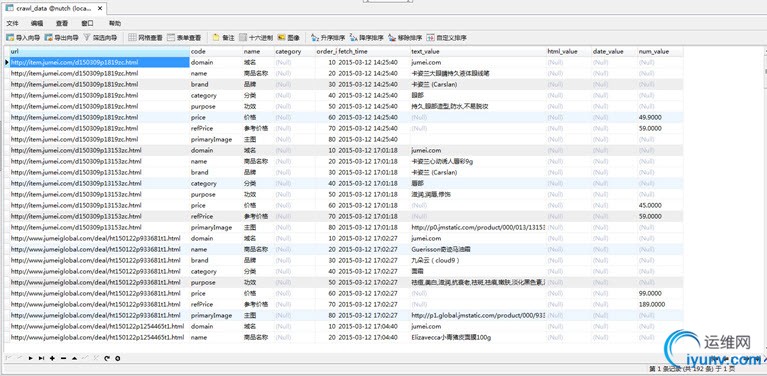Screen dimensions: 767x376
Task: Open the 编辑 menu
Action: tap(37, 23)
